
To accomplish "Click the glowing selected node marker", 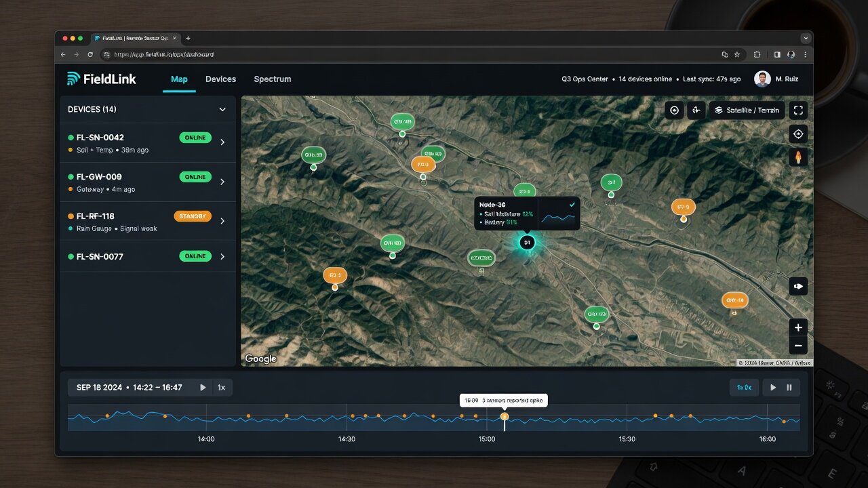I will point(527,242).
